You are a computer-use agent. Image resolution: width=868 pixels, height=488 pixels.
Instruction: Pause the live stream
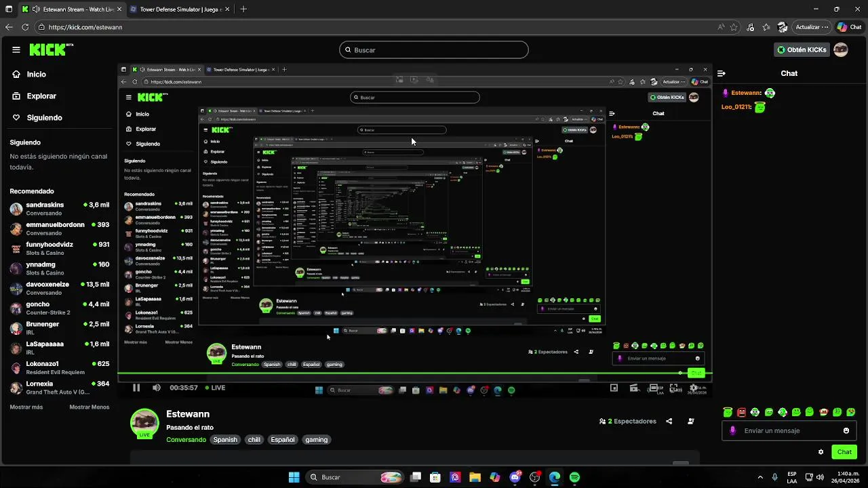[x=136, y=388]
